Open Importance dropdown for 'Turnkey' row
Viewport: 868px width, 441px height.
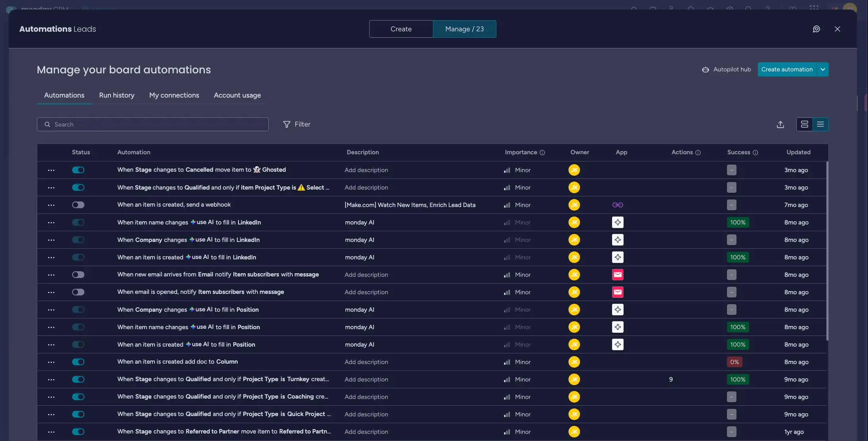[x=517, y=380]
